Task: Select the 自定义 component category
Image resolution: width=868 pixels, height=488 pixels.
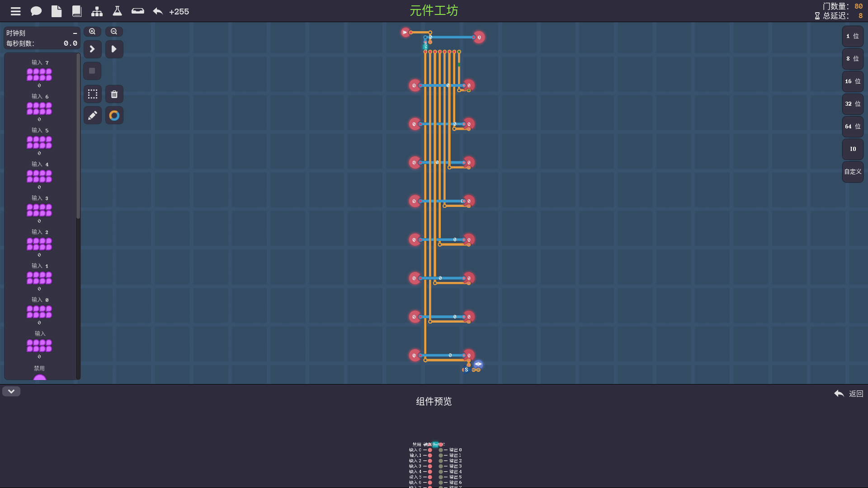Action: click(x=853, y=172)
